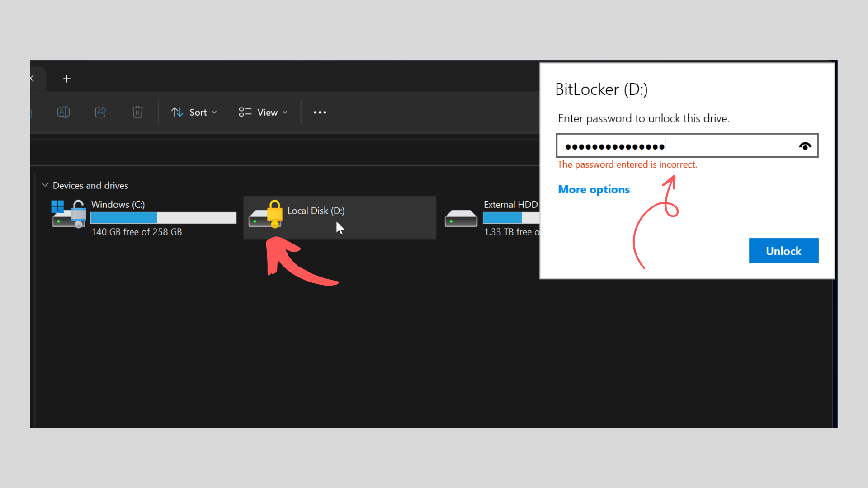
Task: Select the Local Disk (D:) label
Action: click(x=316, y=211)
